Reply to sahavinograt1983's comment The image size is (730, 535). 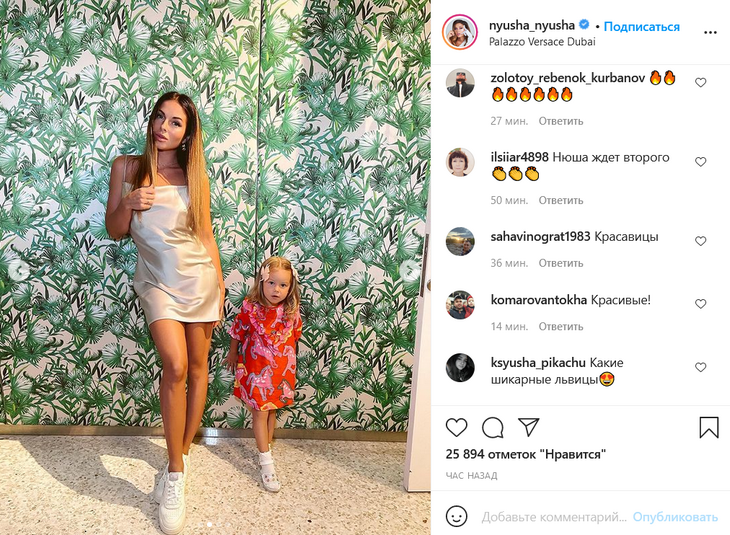561,263
